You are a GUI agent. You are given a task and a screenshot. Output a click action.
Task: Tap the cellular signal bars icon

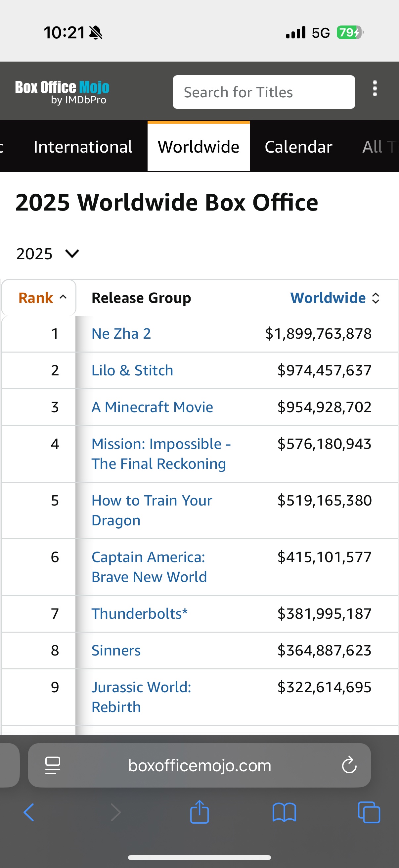296,32
